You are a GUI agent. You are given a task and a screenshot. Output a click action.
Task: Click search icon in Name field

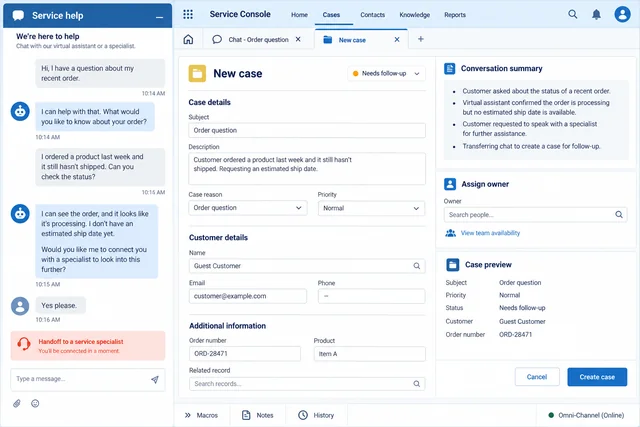[x=416, y=266]
